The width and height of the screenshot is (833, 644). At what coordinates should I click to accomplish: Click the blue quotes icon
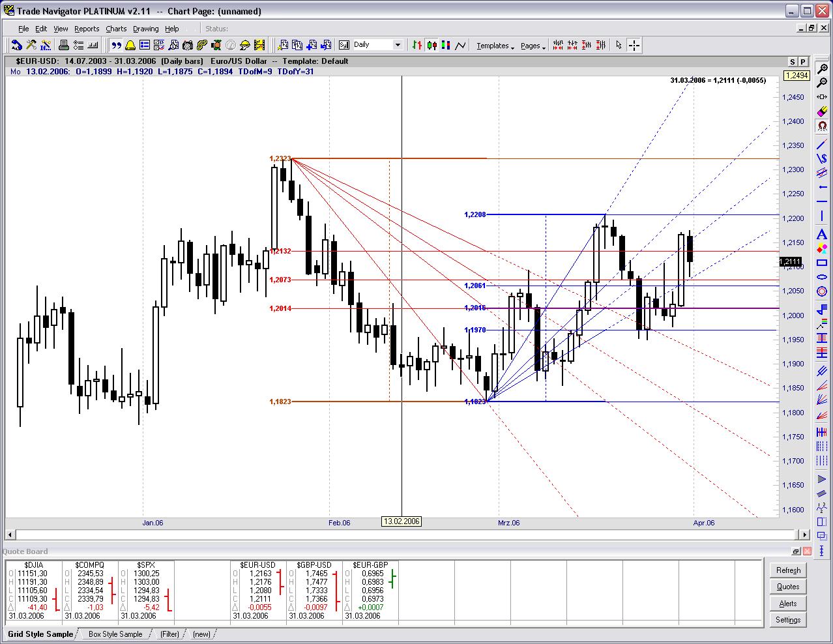(x=115, y=45)
